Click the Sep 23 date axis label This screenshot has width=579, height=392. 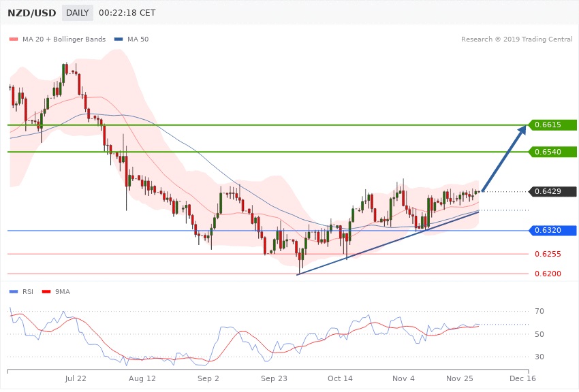point(274,378)
